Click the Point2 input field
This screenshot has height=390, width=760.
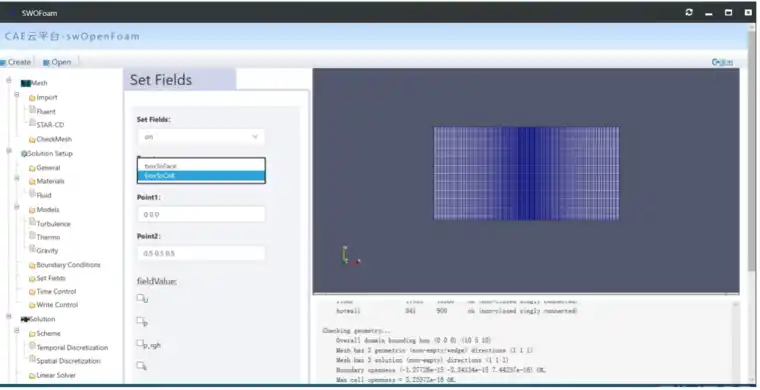click(x=201, y=253)
